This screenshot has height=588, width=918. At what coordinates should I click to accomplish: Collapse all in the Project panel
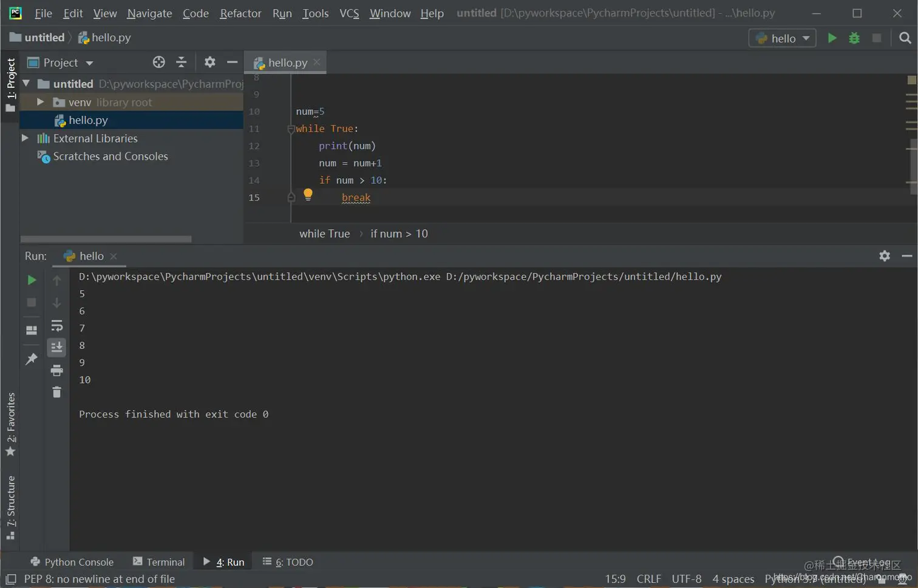coord(181,62)
